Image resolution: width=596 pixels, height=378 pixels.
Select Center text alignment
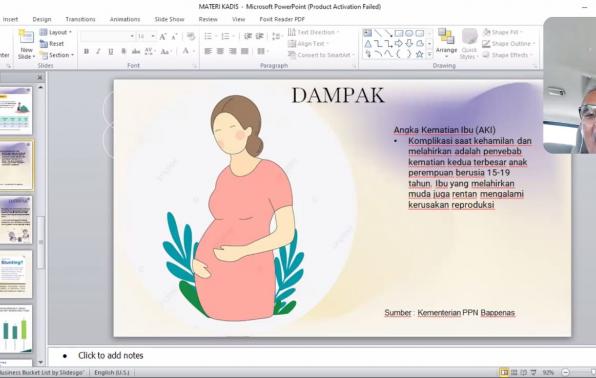tap(220, 51)
